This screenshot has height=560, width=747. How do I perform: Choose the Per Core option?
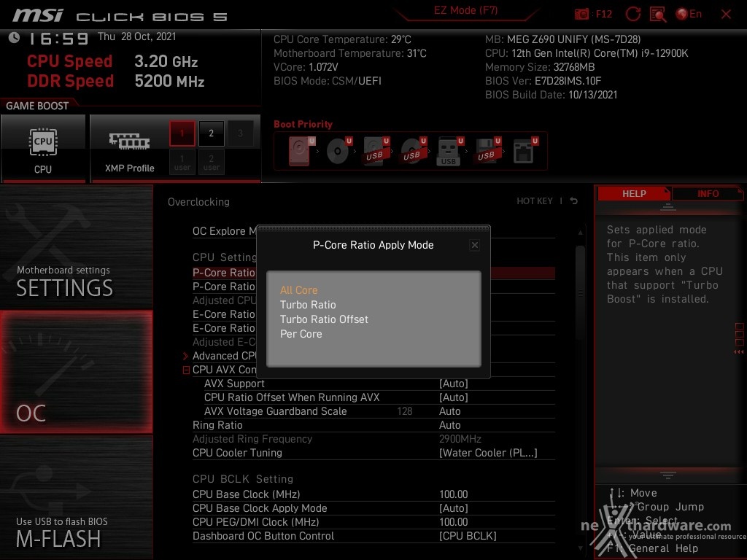pos(301,334)
